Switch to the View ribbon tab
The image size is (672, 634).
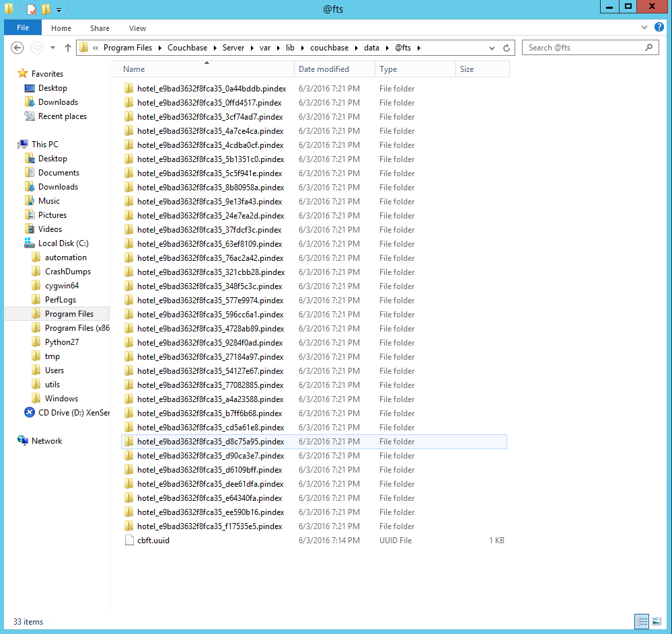coord(137,28)
